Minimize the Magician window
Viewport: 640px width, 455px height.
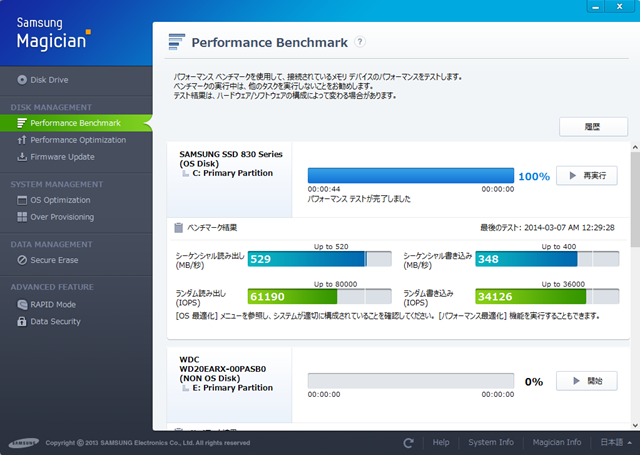(596, 7)
